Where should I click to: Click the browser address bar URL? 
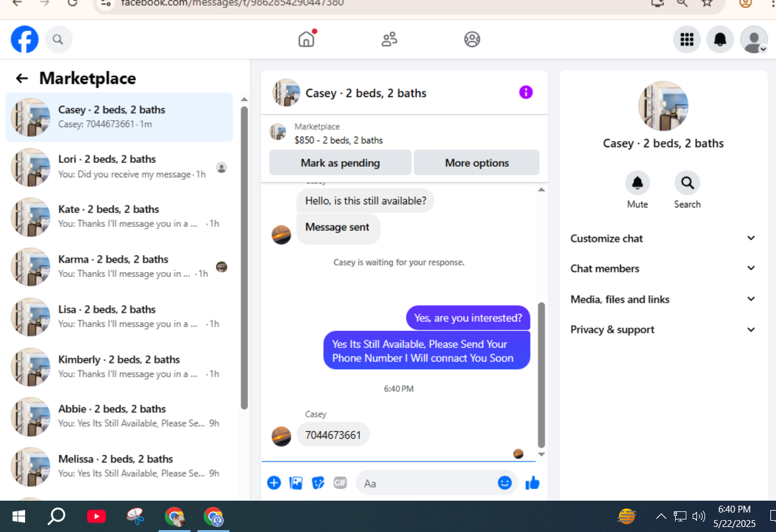232,3
